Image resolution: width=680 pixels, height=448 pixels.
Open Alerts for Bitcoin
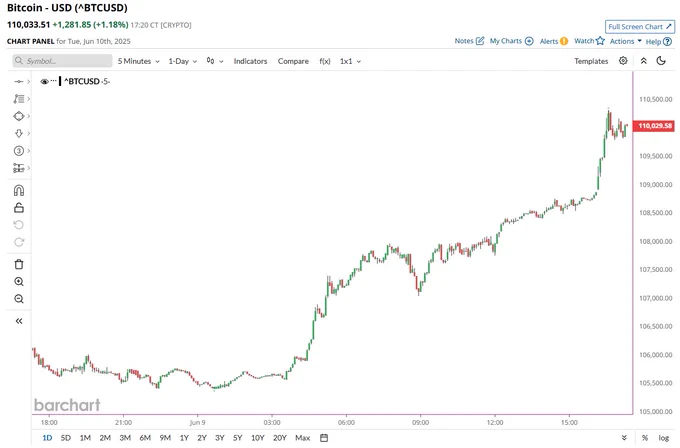(x=554, y=41)
